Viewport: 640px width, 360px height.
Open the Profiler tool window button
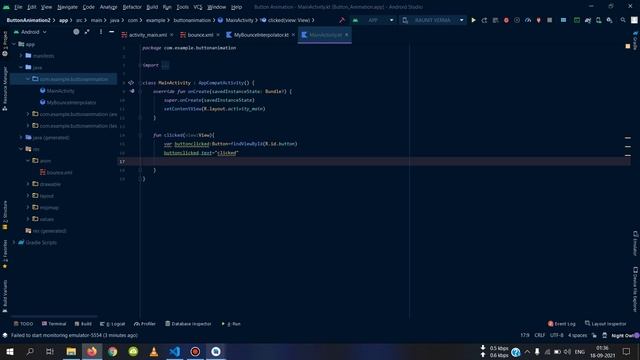145,324
